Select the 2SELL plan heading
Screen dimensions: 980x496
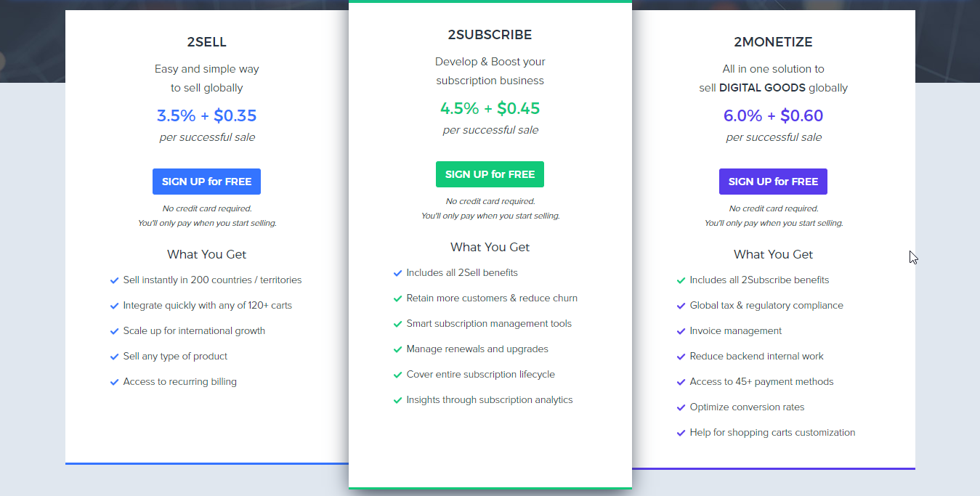pyautogui.click(x=206, y=42)
